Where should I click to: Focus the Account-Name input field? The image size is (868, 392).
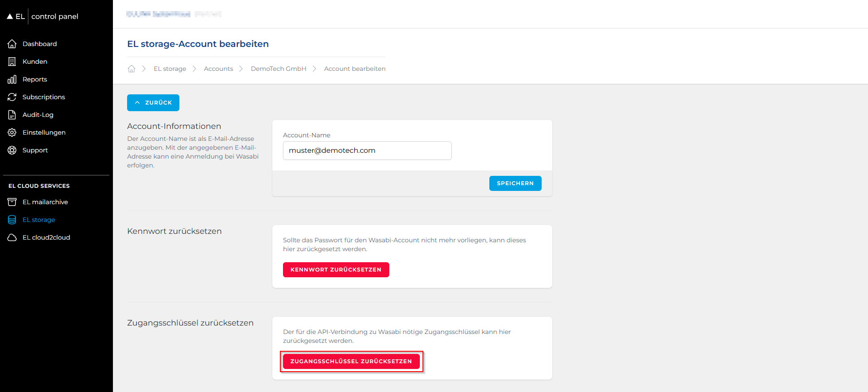tap(367, 151)
